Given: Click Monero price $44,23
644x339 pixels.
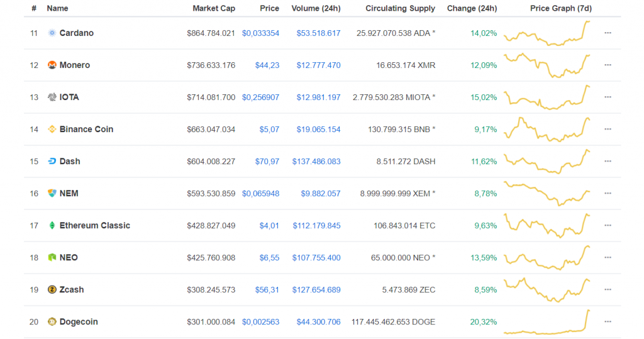Looking at the screenshot, I should (267, 65).
